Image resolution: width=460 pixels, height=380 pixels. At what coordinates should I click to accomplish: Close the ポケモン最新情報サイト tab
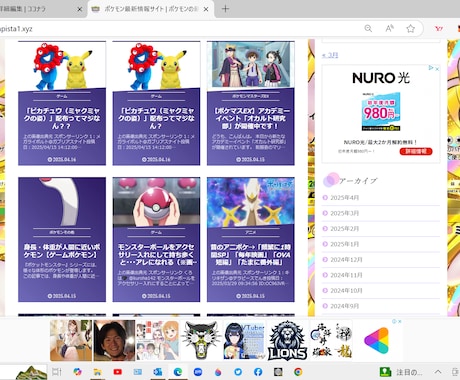coord(206,9)
